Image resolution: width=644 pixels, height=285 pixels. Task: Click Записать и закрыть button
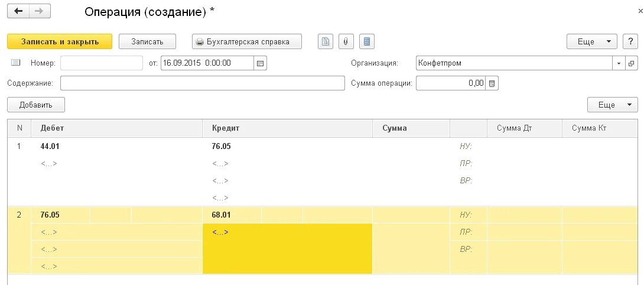59,41
